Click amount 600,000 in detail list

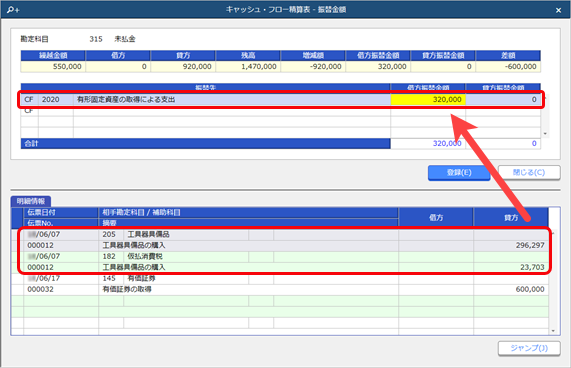pos(530,289)
